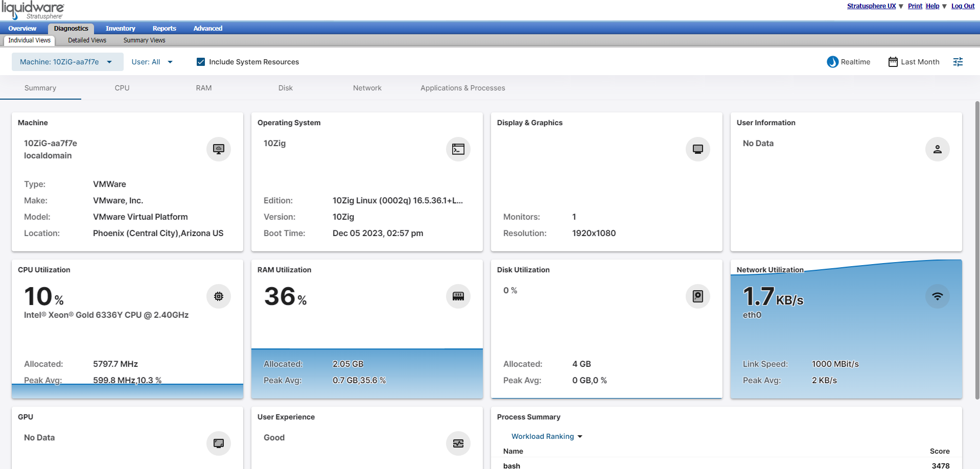This screenshot has width=980, height=469.
Task: Open the Machine 10ZiG-aa7f7e dropdown
Action: tap(67, 62)
